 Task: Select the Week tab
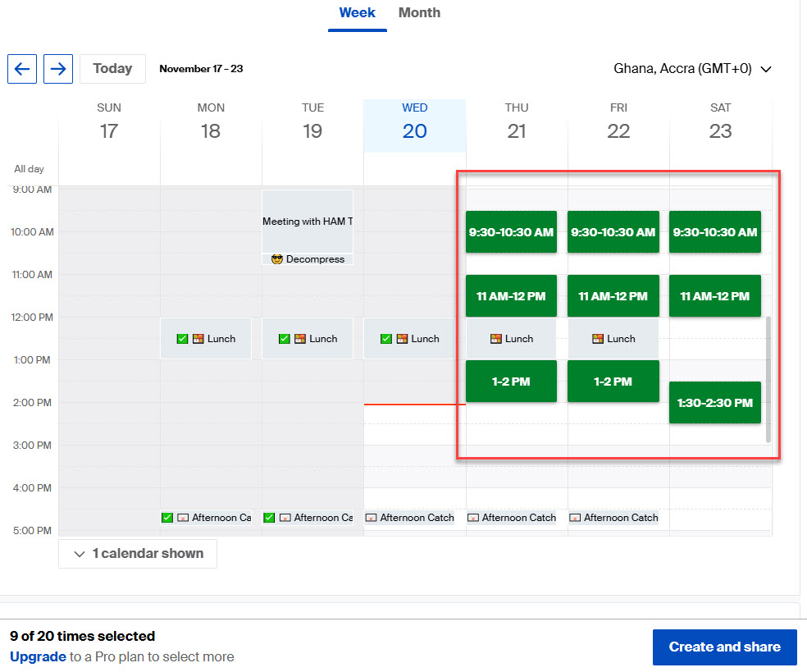tap(357, 13)
